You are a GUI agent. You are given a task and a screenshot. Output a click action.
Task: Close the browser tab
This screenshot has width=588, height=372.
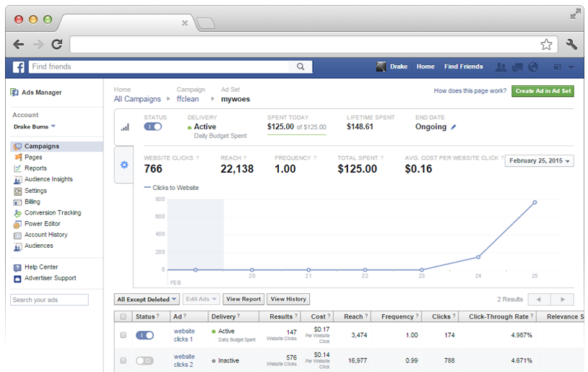coord(185,23)
